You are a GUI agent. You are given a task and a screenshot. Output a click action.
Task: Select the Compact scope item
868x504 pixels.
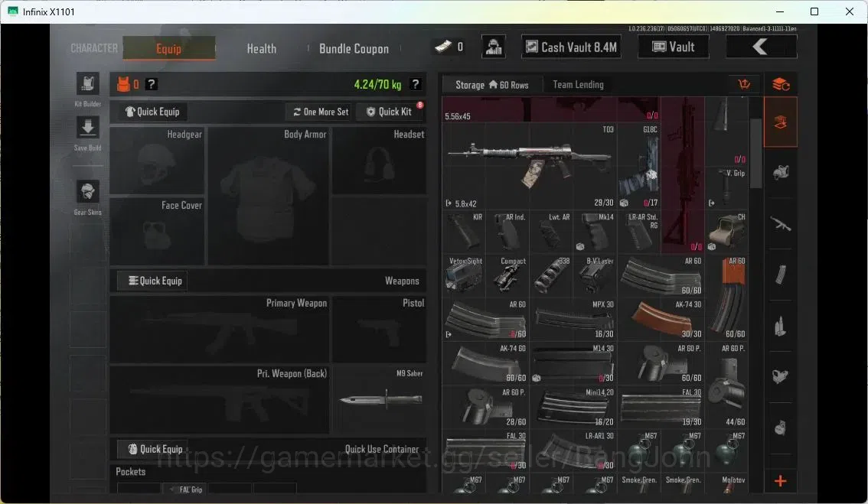[507, 275]
